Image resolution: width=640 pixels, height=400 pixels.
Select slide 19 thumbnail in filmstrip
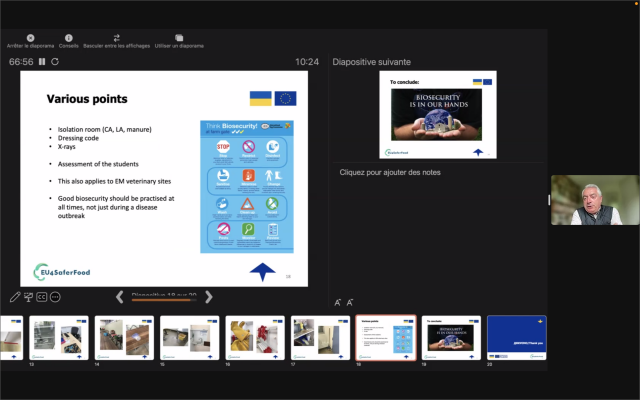pyautogui.click(x=451, y=337)
